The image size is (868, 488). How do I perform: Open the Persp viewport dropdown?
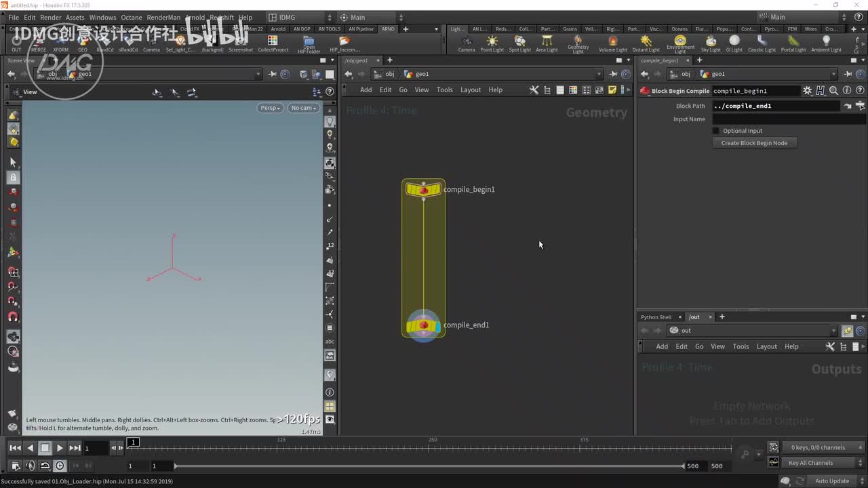pyautogui.click(x=270, y=108)
